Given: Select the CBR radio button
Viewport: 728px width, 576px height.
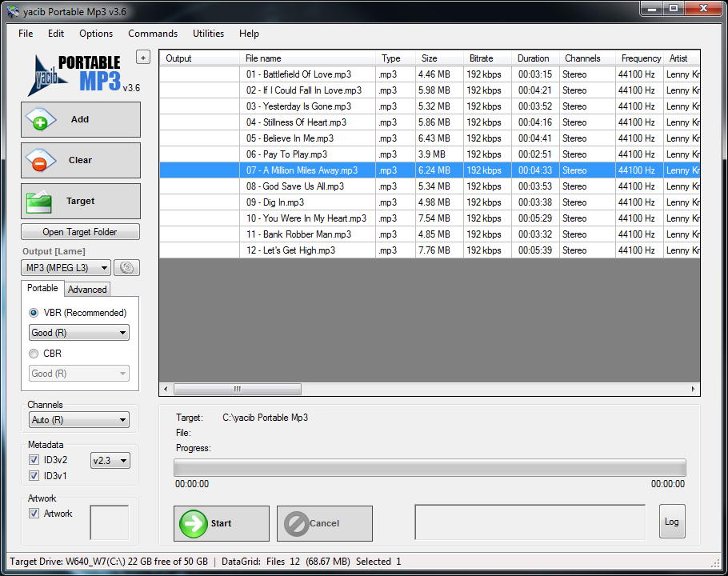Looking at the screenshot, I should point(34,354).
